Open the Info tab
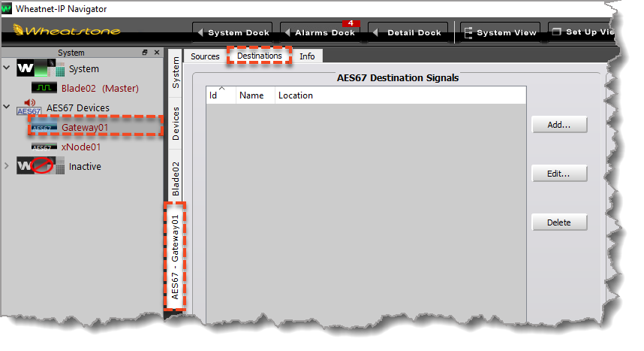This screenshot has height=351, width=644. [307, 56]
